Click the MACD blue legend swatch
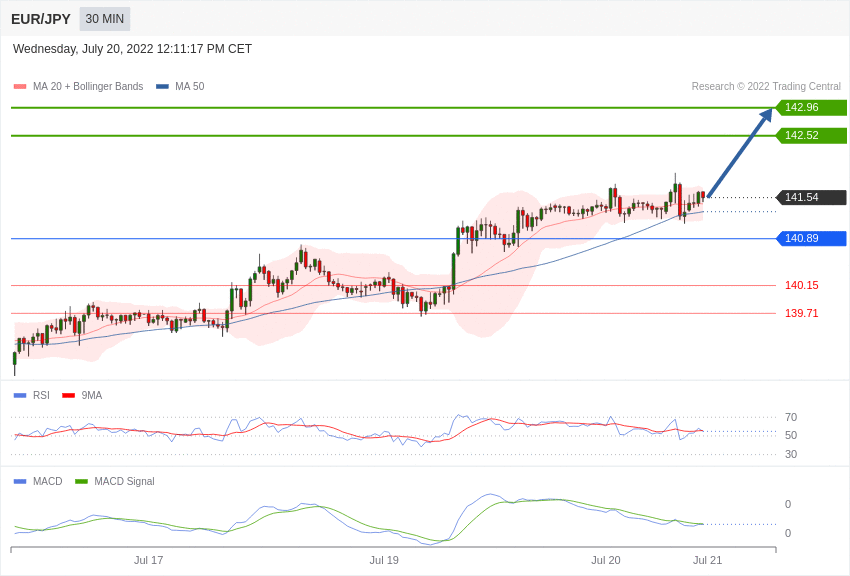The height and width of the screenshot is (576, 850). click(x=20, y=481)
